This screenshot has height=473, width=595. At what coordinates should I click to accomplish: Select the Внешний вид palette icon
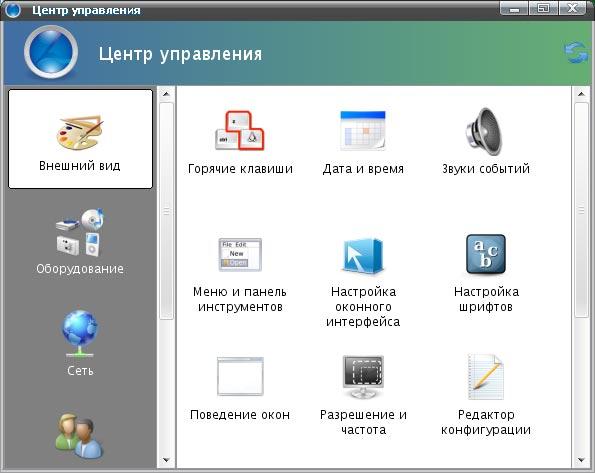[x=80, y=132]
